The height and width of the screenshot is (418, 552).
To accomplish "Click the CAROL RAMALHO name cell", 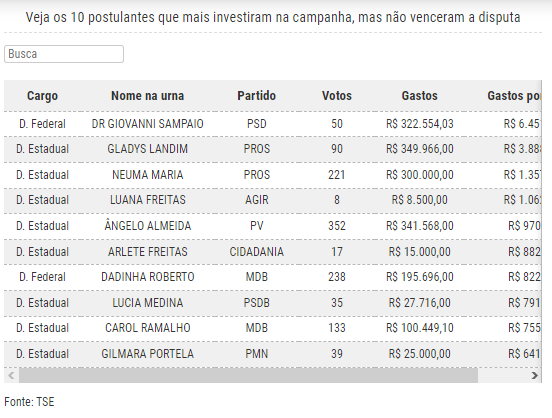I will [x=148, y=328].
